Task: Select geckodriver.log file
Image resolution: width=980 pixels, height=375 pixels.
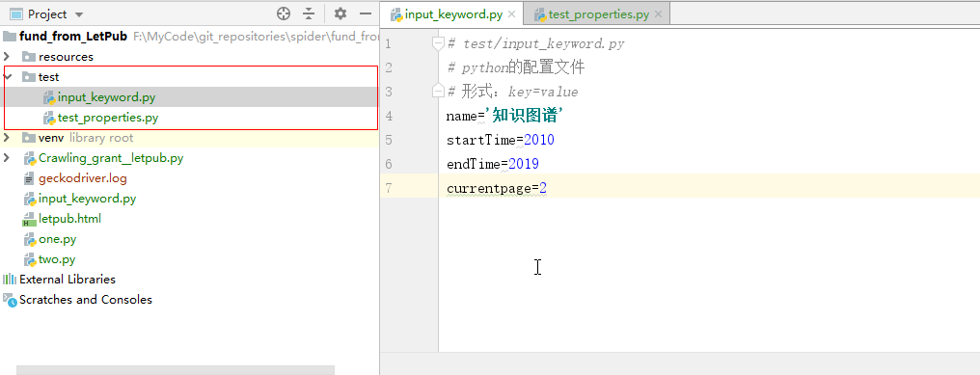Action: click(83, 178)
